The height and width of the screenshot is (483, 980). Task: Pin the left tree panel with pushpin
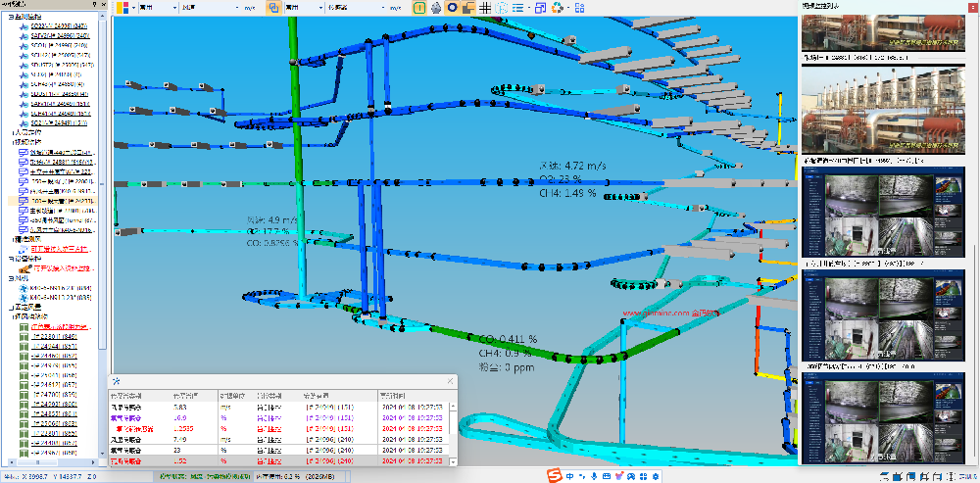pyautogui.click(x=93, y=4)
